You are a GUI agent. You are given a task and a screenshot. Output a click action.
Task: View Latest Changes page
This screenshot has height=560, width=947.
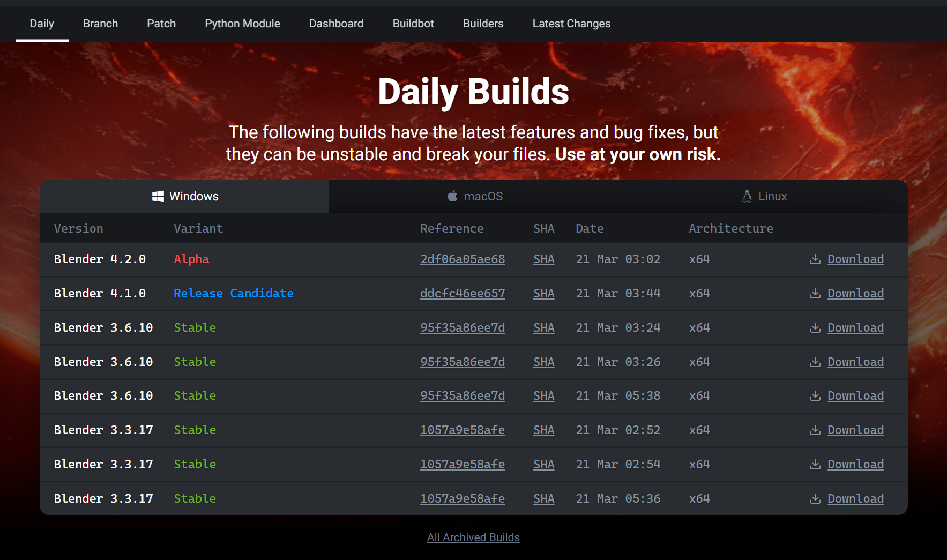571,24
